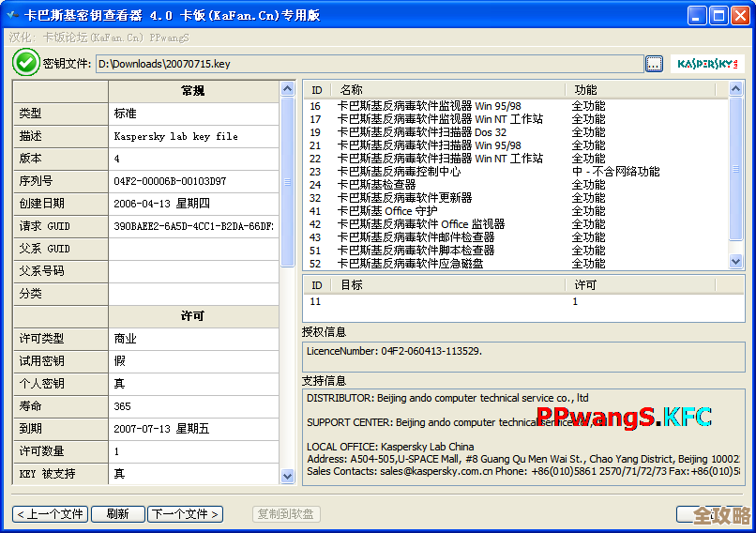Click the 许可 column header in the lower list
Viewport: 756px width, 533px height.
pos(641,285)
